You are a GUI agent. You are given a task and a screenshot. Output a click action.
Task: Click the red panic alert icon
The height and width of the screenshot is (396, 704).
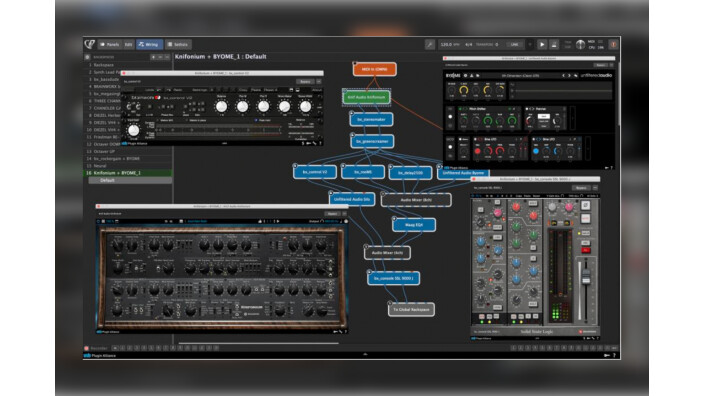(613, 44)
